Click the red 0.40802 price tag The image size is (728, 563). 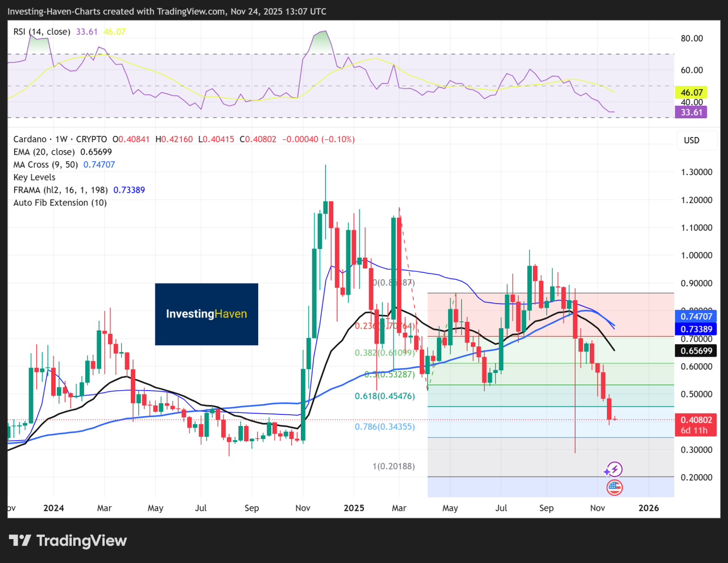coord(695,420)
